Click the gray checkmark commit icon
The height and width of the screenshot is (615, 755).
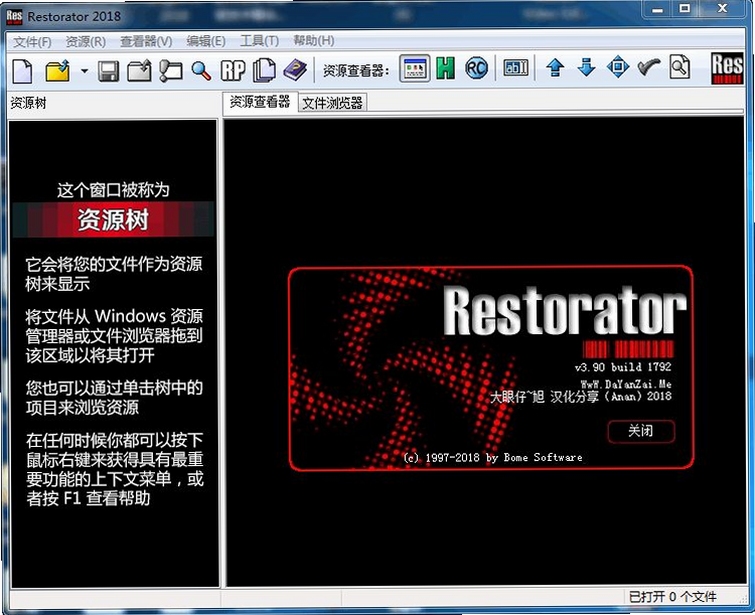pyautogui.click(x=649, y=67)
